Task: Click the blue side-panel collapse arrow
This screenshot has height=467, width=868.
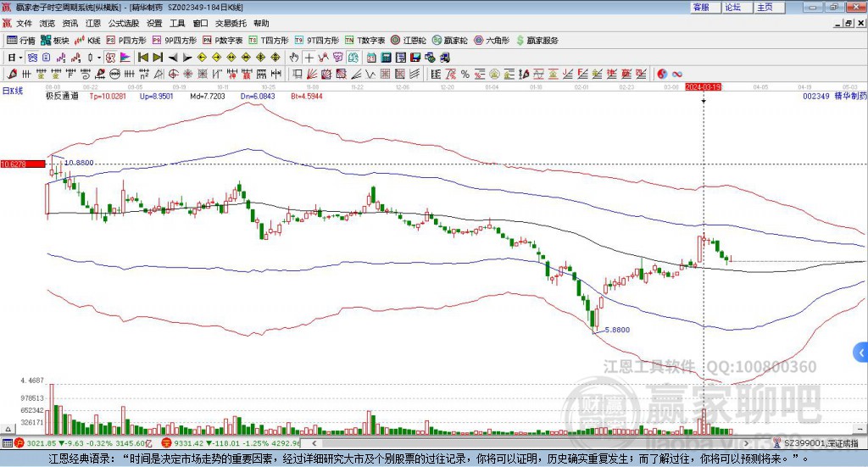Action: [861, 353]
